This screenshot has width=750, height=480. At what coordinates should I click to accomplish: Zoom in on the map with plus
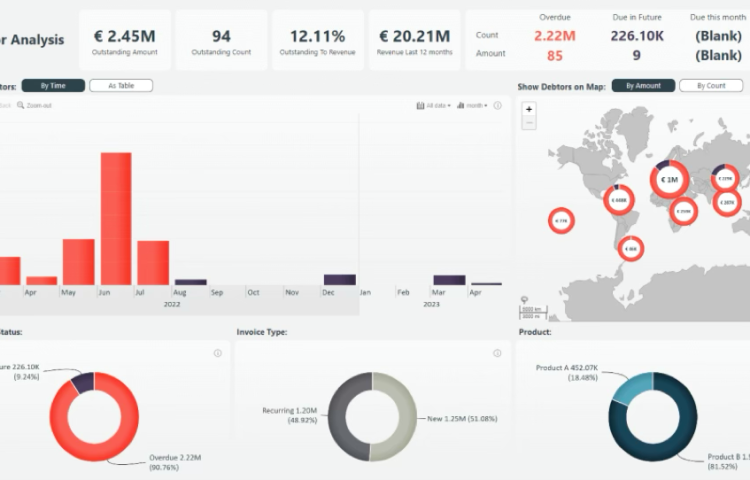click(529, 109)
